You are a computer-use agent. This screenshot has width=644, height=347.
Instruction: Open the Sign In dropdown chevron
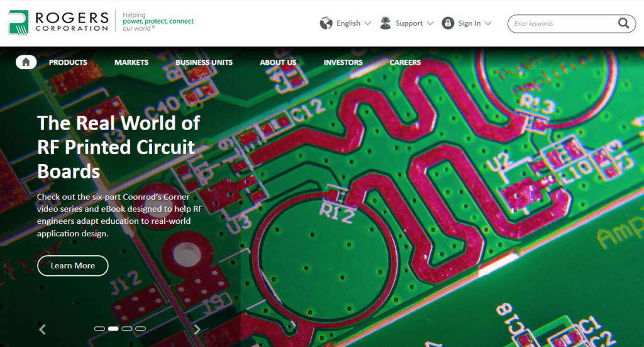(x=488, y=23)
